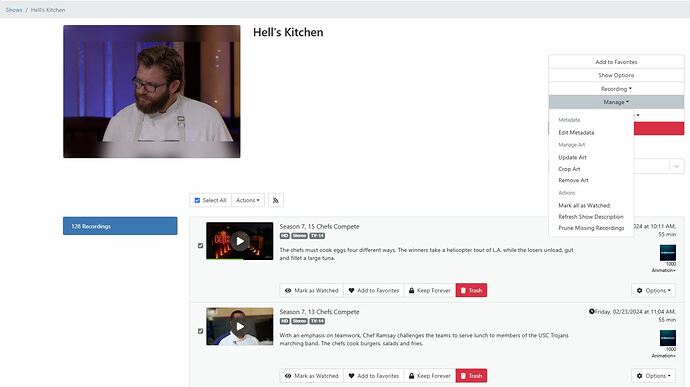Add 15 Chefs Compete to Favorites
The height and width of the screenshot is (387, 690).
(374, 291)
